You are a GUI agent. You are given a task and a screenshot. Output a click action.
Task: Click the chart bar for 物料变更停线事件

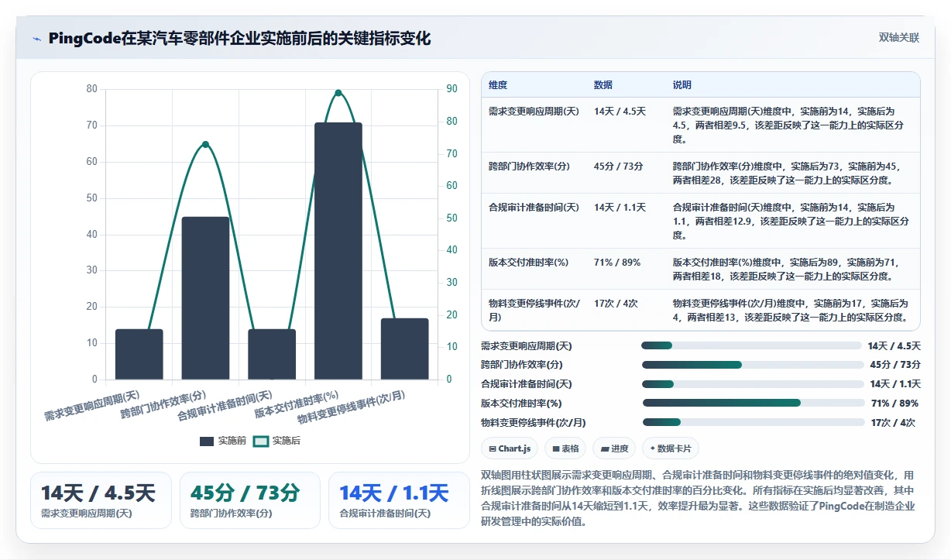404,349
